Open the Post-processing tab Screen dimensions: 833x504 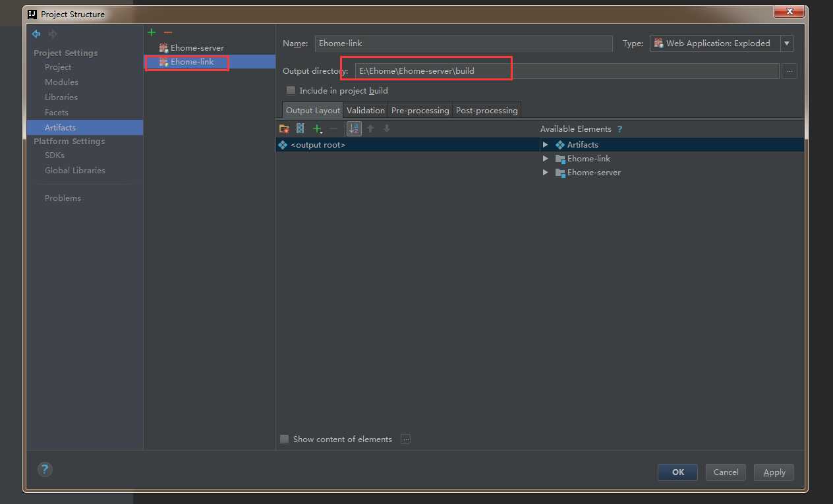click(487, 110)
